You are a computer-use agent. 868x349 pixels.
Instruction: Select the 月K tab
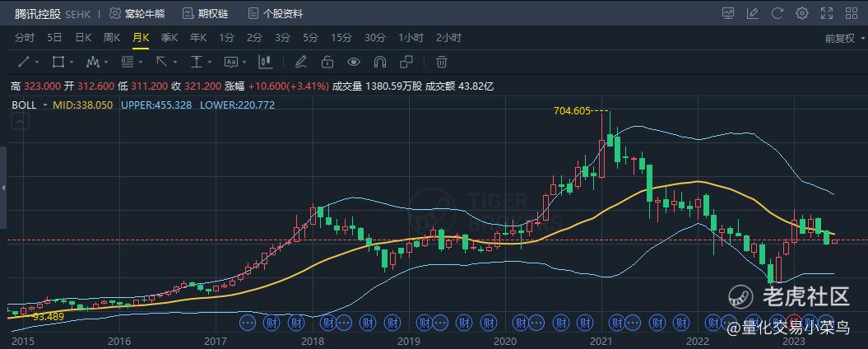pyautogui.click(x=141, y=38)
